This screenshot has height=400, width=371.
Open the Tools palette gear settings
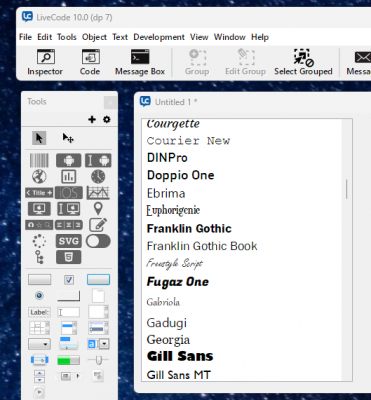pos(107,119)
